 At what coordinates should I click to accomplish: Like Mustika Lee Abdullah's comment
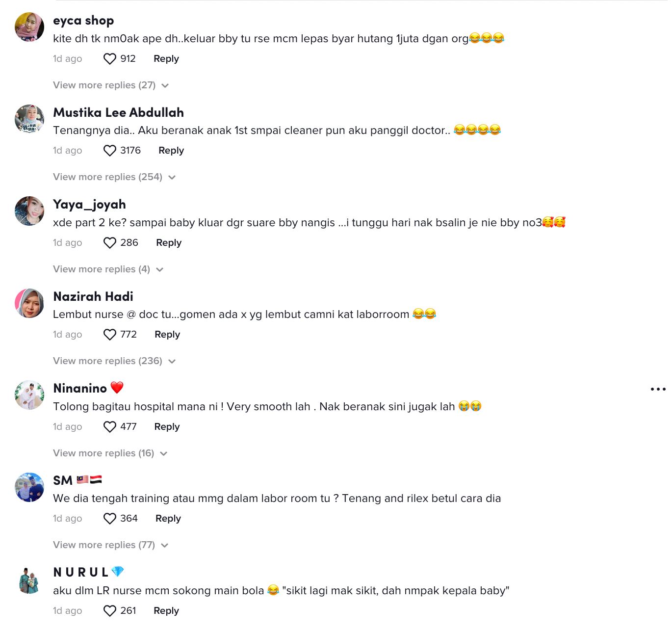point(109,150)
